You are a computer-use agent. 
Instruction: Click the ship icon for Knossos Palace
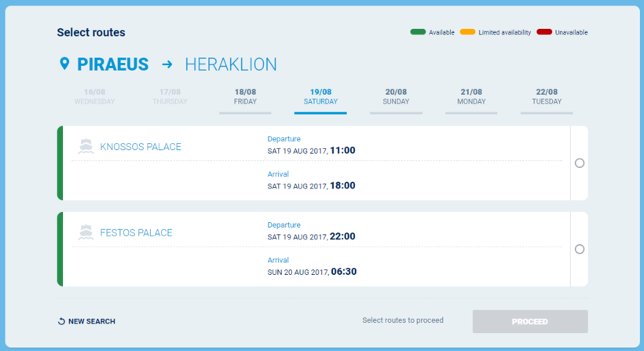point(86,147)
